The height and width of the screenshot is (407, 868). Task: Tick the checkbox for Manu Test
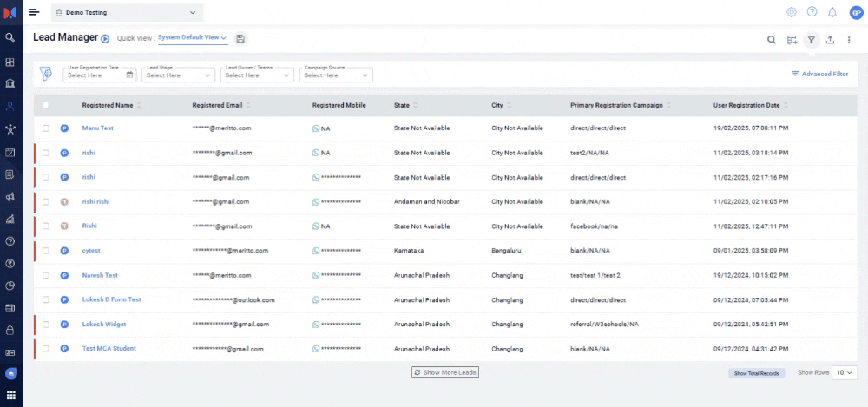tap(45, 128)
